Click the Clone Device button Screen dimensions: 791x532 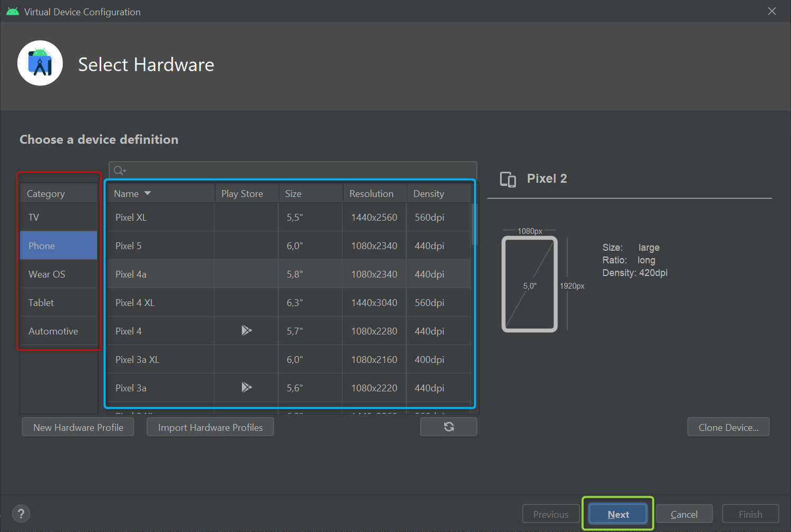728,427
